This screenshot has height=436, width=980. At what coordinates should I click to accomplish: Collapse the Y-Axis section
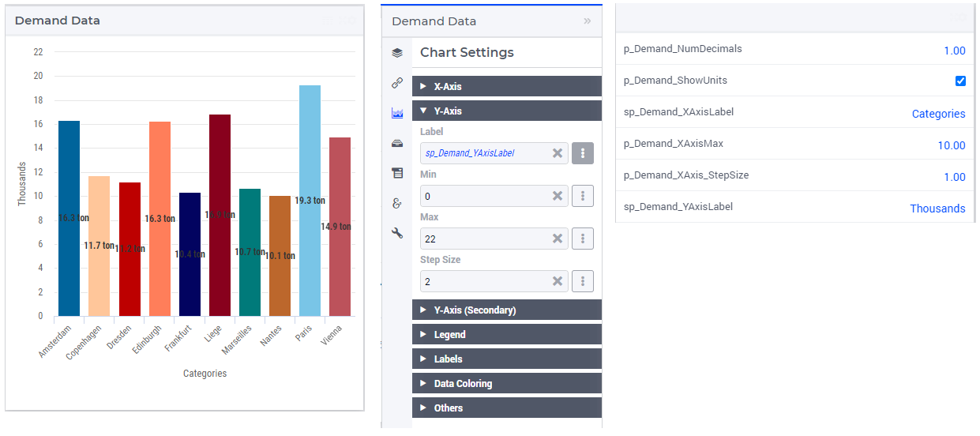(507, 111)
